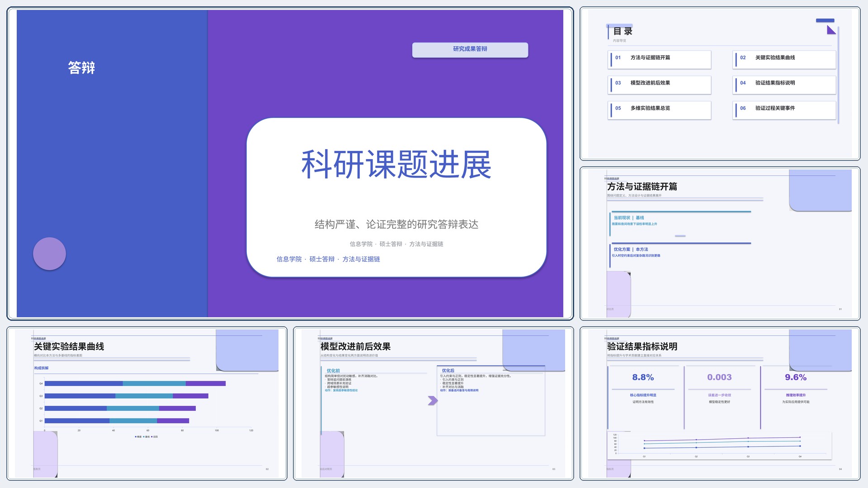
Task: Open the 方法与证据链开篇 slide thumbnail
Action: (720, 244)
